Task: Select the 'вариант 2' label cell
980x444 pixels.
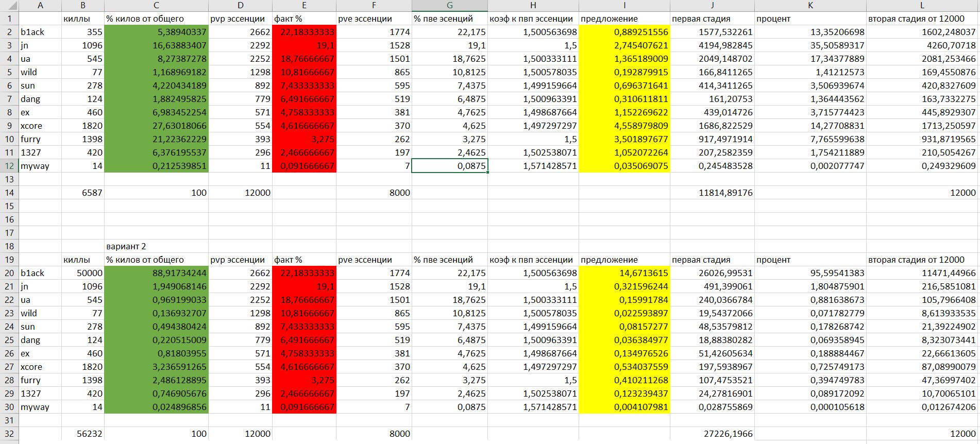Action: [x=156, y=246]
